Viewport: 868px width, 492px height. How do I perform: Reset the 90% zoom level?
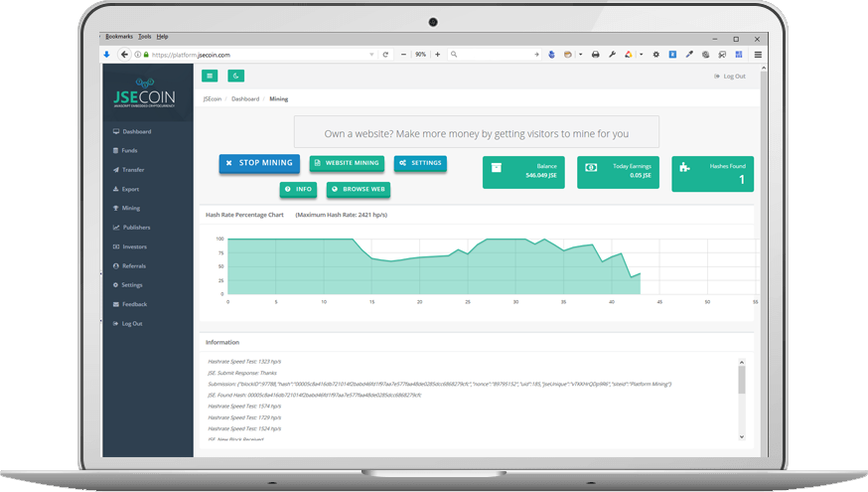coord(421,55)
